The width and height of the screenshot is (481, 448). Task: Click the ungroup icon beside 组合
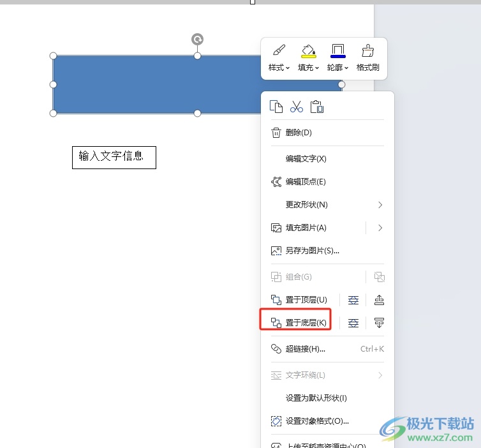click(380, 277)
